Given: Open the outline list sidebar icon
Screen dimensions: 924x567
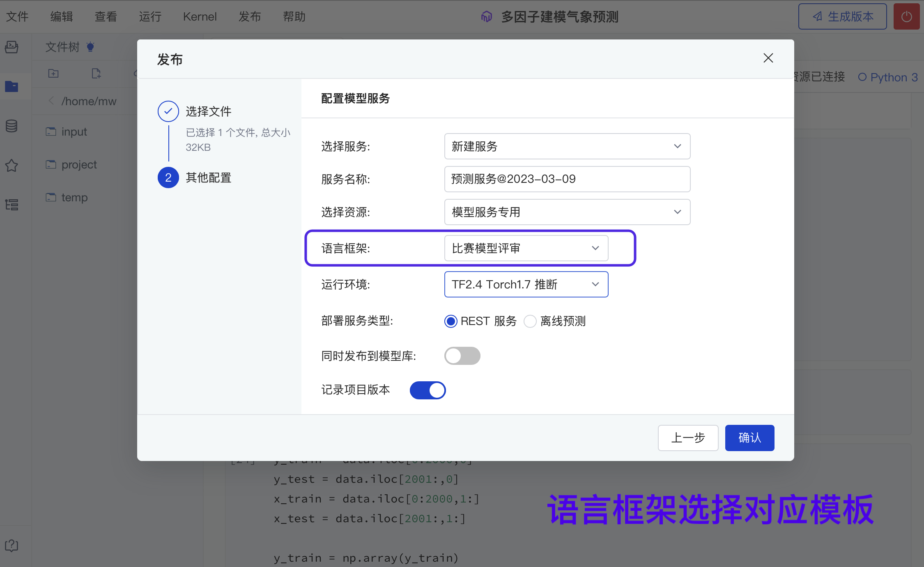Looking at the screenshot, I should tap(11, 204).
